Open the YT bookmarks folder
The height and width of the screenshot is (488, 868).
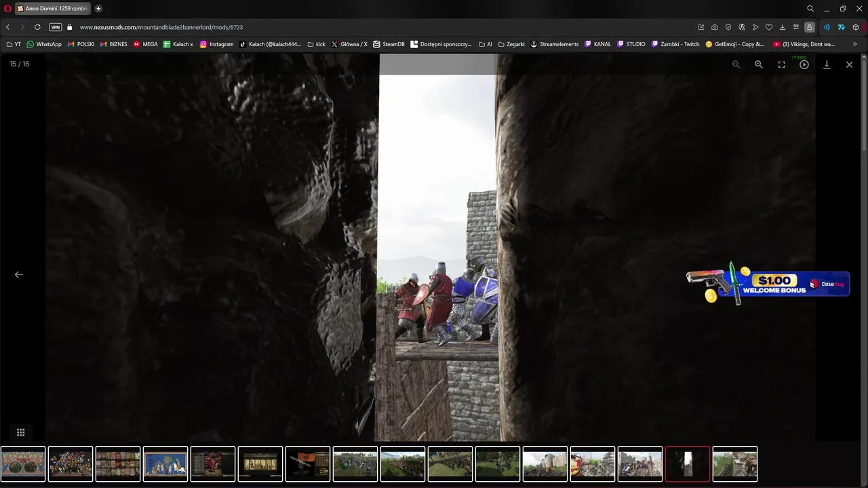point(14,44)
